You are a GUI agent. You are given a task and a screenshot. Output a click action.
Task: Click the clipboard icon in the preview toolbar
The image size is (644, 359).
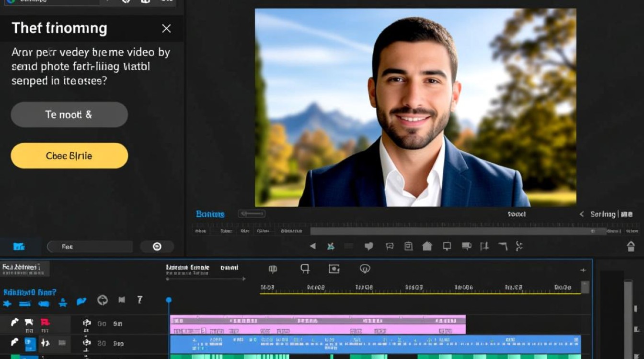(408, 246)
